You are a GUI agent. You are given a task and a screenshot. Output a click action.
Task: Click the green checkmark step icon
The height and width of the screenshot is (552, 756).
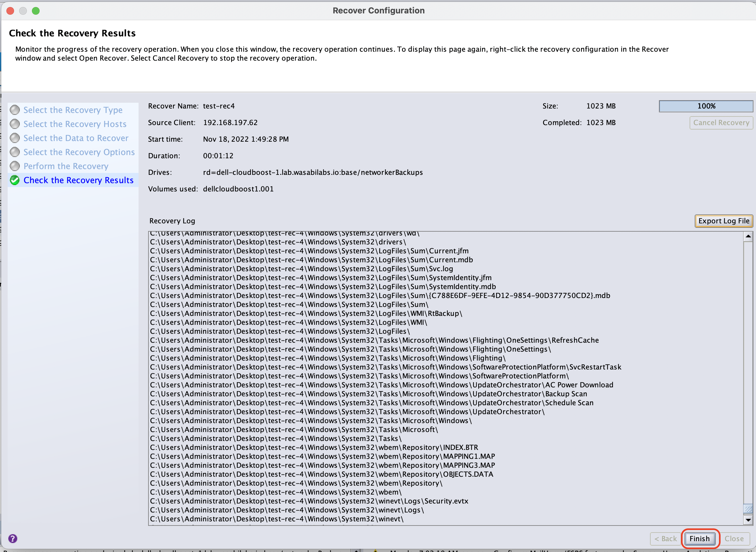[15, 180]
